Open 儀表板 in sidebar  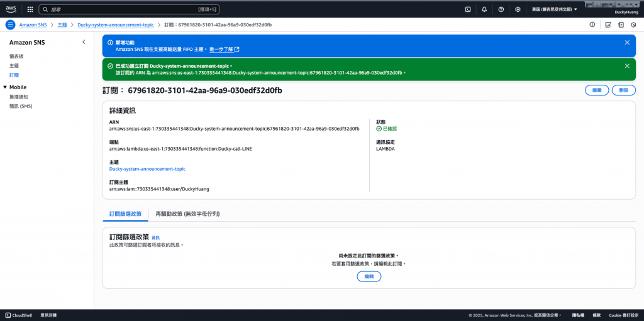[x=16, y=56]
